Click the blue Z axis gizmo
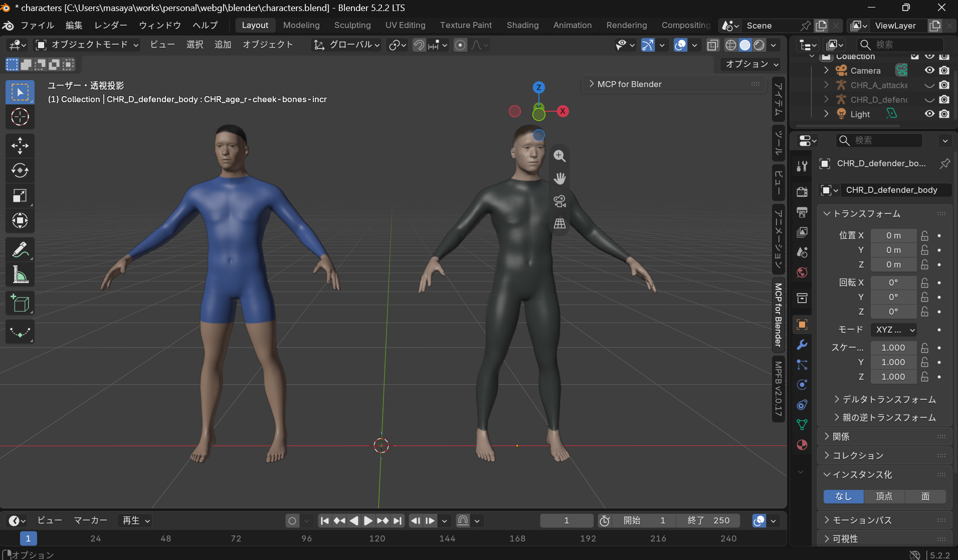The image size is (958, 560). [x=538, y=87]
